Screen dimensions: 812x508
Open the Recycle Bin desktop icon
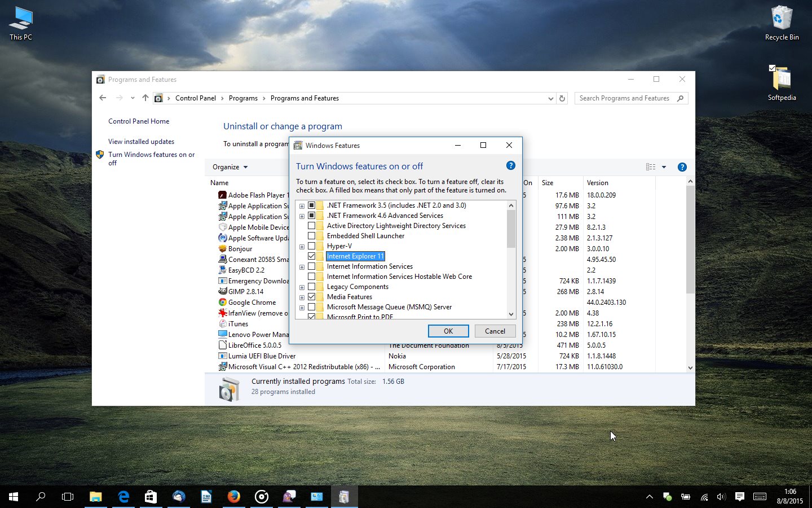pos(782,23)
